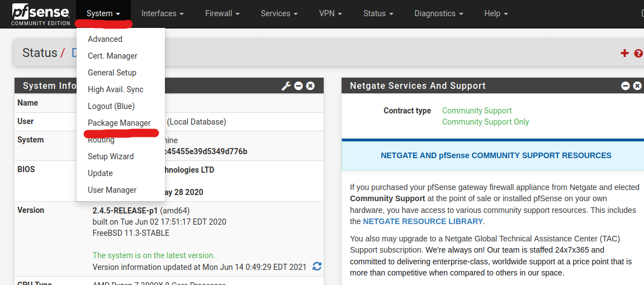644x285 pixels.
Task: Open the VPN dropdown menu
Action: tap(330, 13)
